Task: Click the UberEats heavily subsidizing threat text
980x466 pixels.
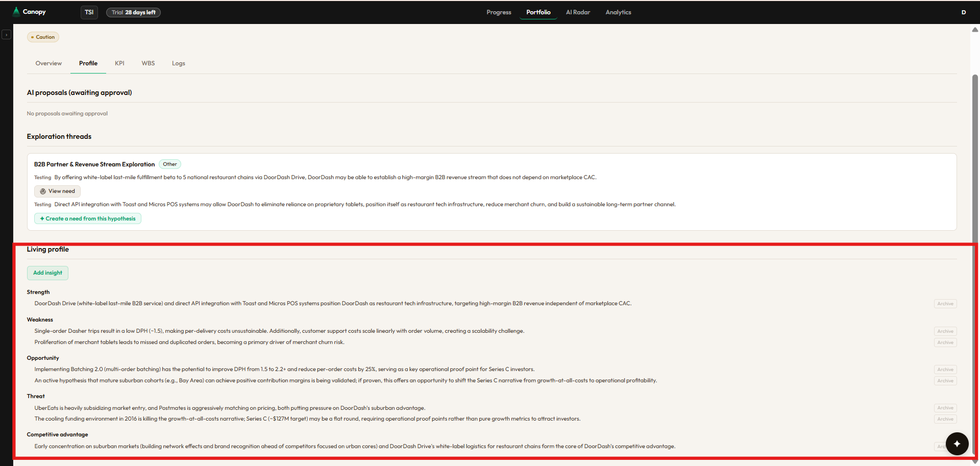Action: click(230, 408)
